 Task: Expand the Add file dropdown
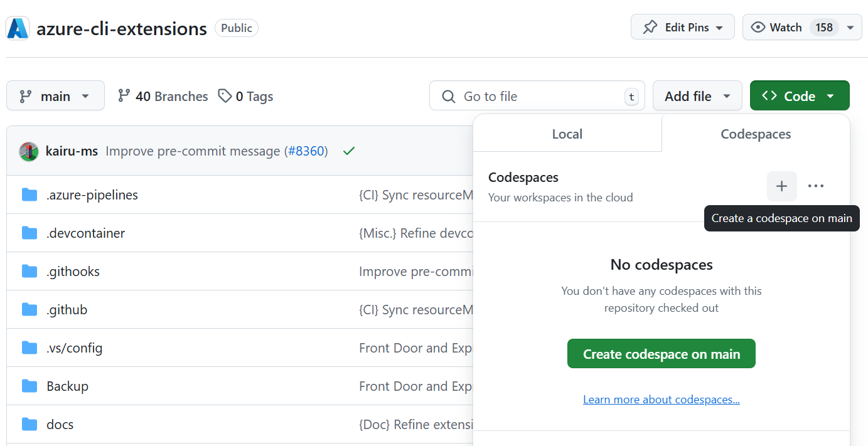697,96
